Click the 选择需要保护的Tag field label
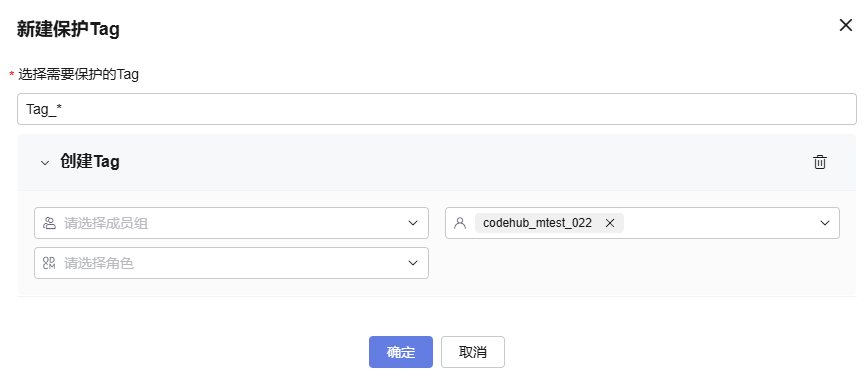866x385 pixels. tap(78, 75)
